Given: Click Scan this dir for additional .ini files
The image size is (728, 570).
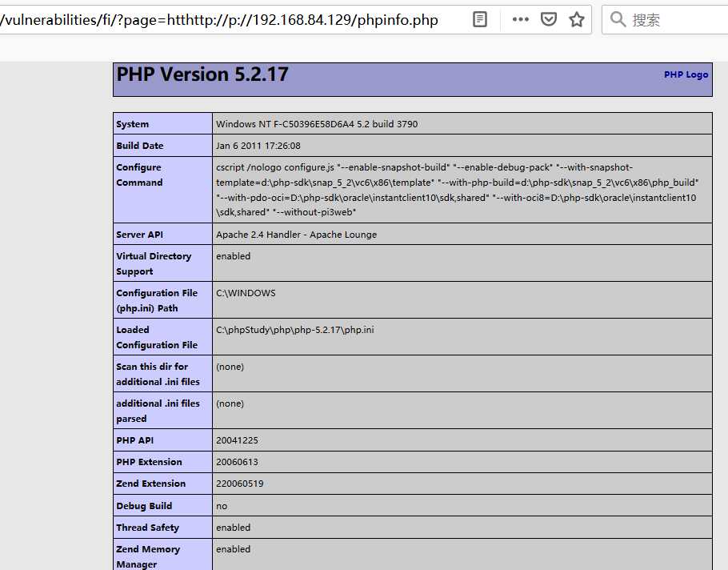Looking at the screenshot, I should tap(158, 374).
